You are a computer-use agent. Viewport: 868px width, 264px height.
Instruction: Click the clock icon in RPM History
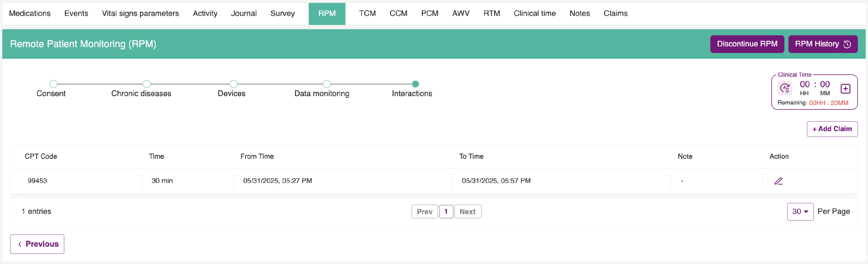(x=847, y=44)
